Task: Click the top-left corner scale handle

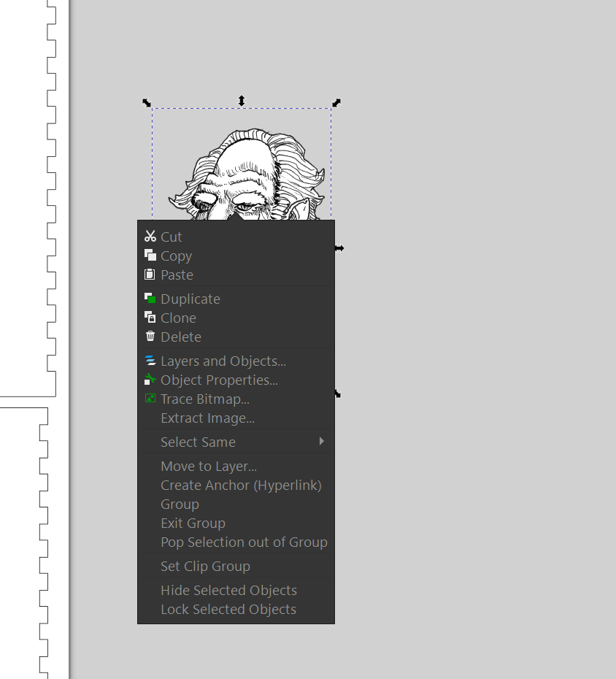Action: coord(147,103)
